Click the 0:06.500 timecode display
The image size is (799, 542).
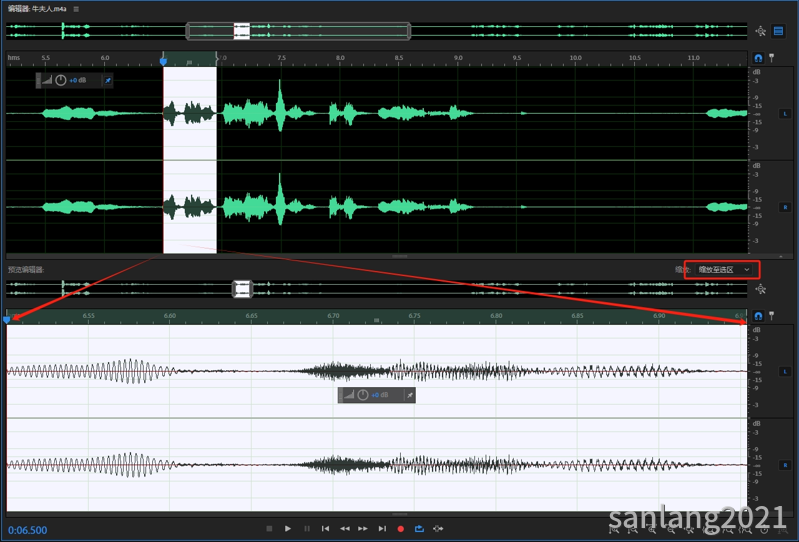click(28, 530)
